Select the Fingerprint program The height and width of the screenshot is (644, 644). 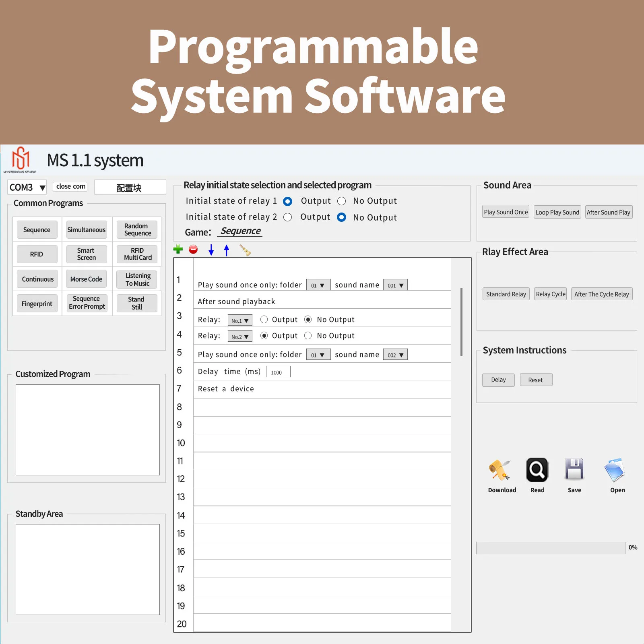[37, 303]
